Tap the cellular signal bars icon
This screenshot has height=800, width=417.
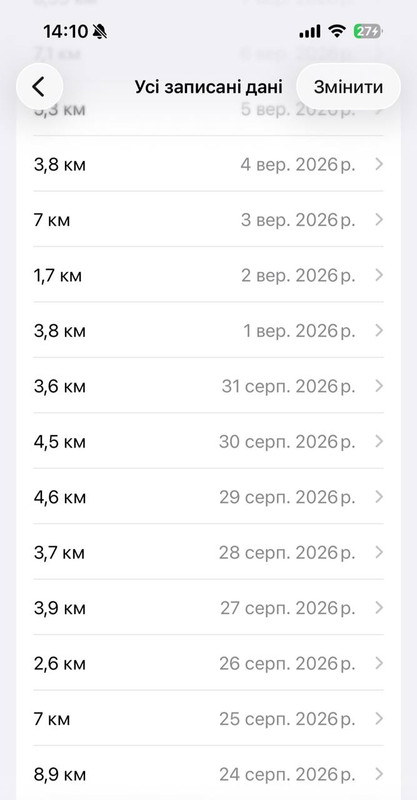click(x=310, y=32)
